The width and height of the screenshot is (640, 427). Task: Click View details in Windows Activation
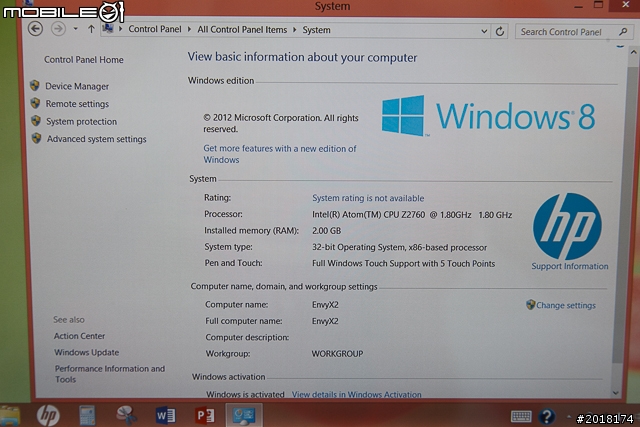(356, 394)
